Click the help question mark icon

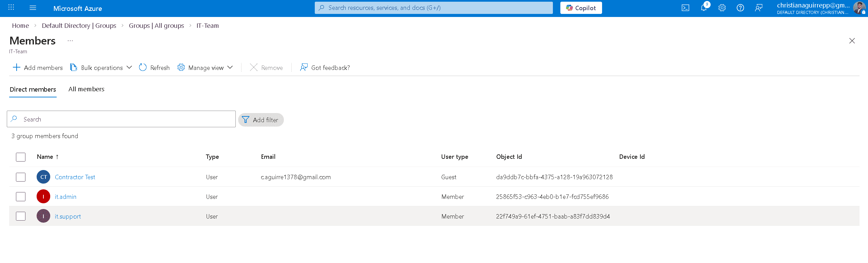tap(740, 8)
